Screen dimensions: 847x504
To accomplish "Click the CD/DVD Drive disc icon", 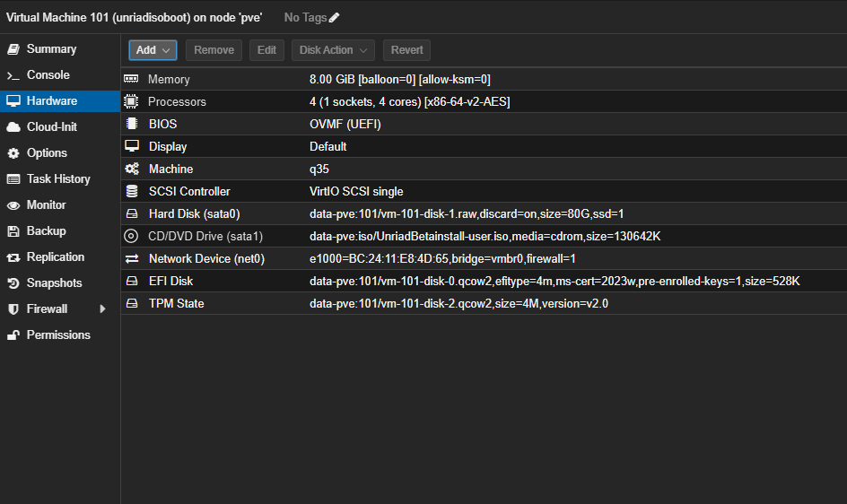I will tap(131, 236).
